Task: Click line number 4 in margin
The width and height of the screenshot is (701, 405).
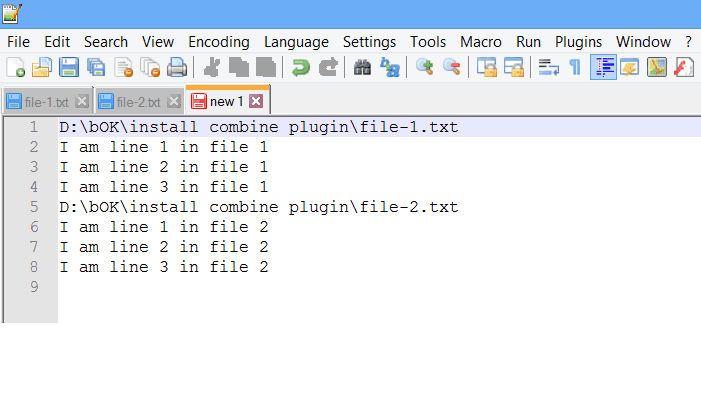Action: [x=34, y=187]
